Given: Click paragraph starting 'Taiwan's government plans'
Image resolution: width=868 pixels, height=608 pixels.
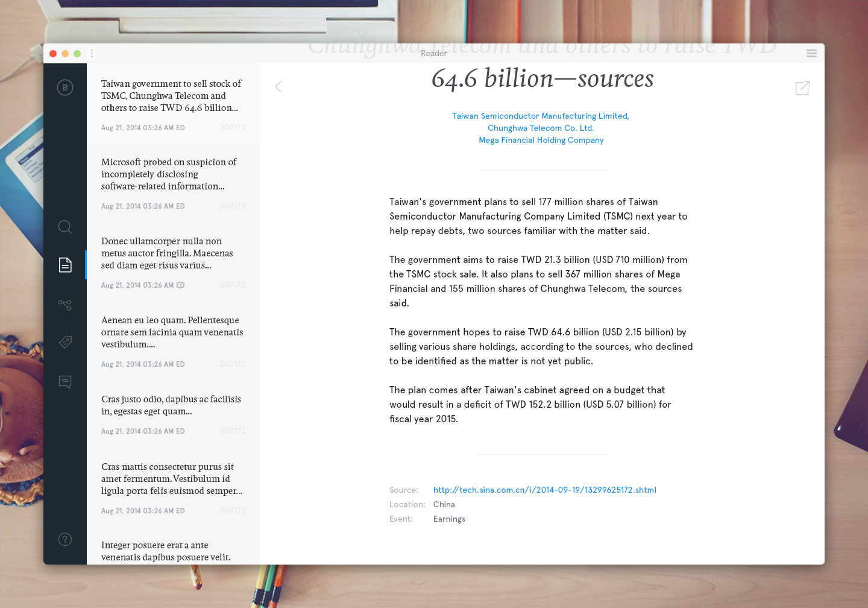Looking at the screenshot, I should coord(538,216).
